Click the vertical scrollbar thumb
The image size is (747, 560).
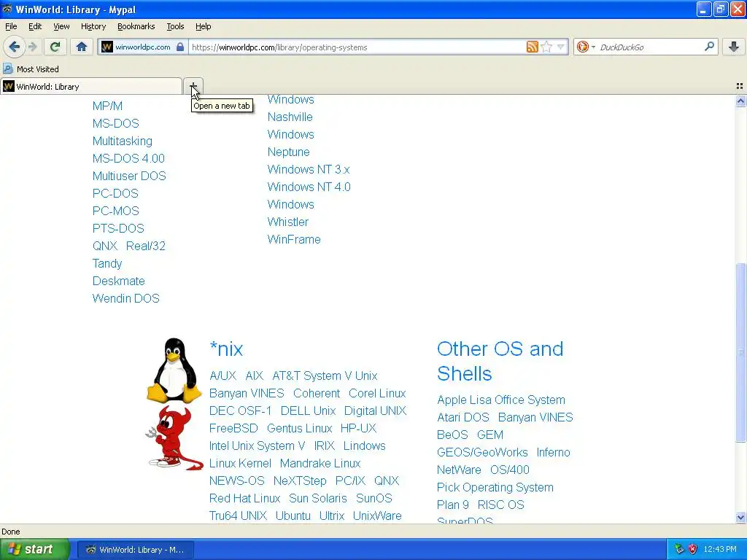[x=740, y=352]
